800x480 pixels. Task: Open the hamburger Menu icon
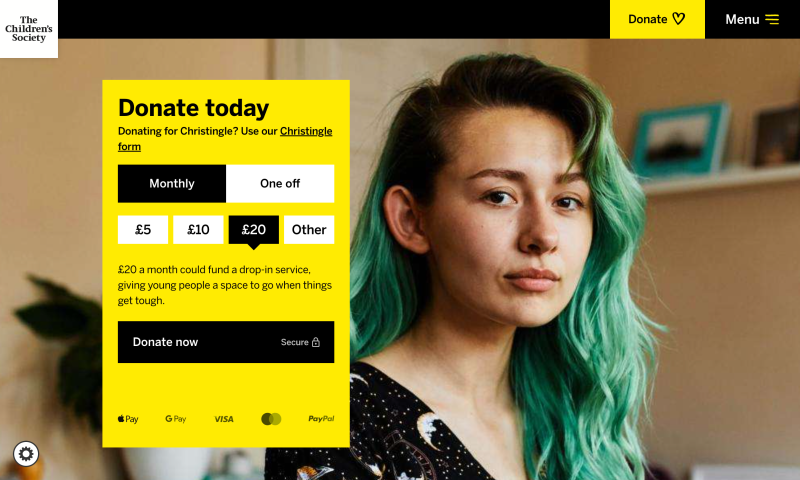772,19
